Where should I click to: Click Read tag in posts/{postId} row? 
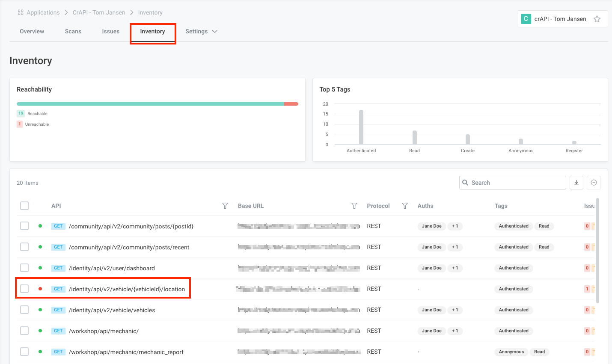tap(544, 226)
